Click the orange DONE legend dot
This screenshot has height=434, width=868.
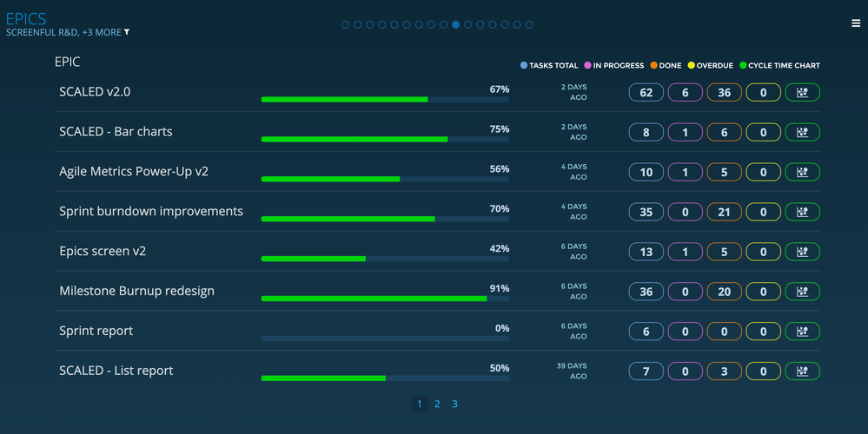(653, 65)
